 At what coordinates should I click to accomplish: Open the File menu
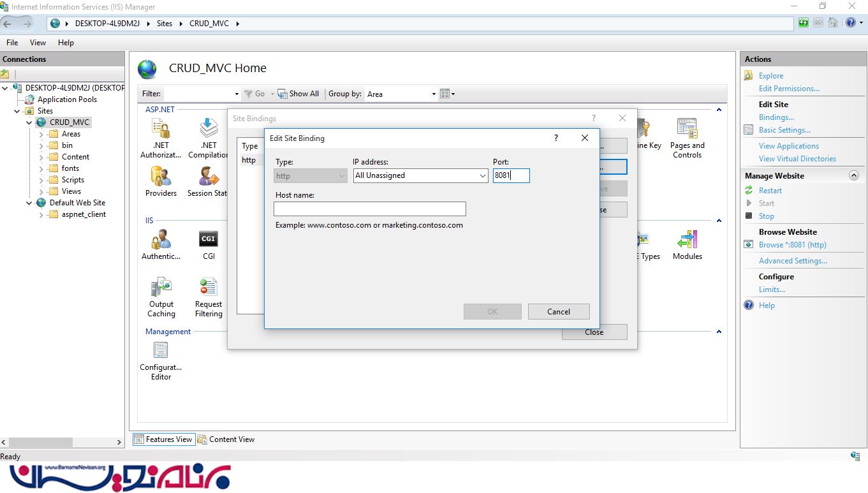[12, 43]
